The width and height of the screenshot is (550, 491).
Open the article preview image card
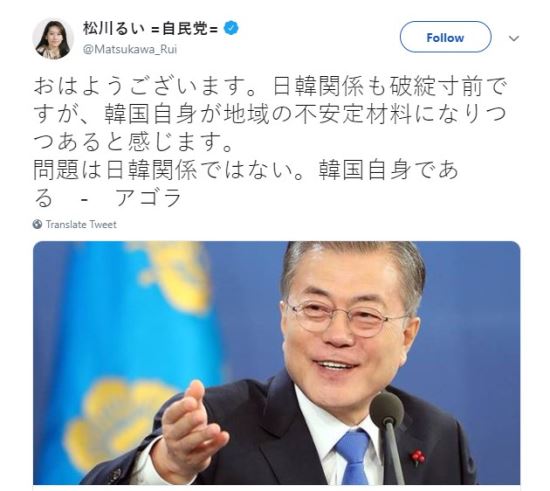[x=276, y=363]
